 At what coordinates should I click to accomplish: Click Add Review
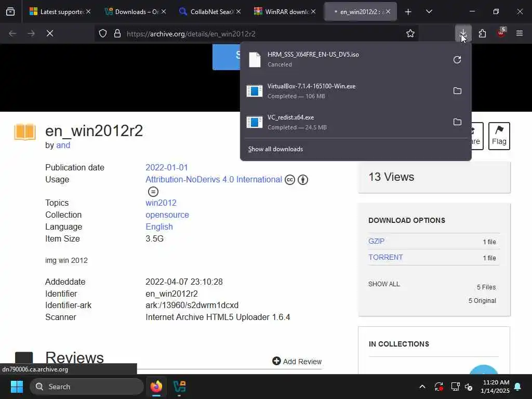click(297, 362)
